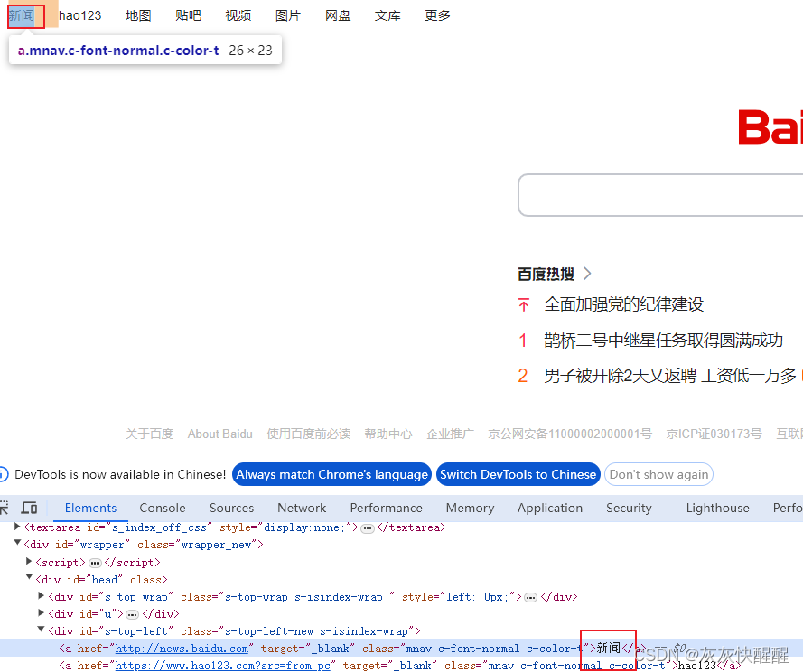
Task: Open the hao123 link in Baidu nav
Action: tap(79, 15)
